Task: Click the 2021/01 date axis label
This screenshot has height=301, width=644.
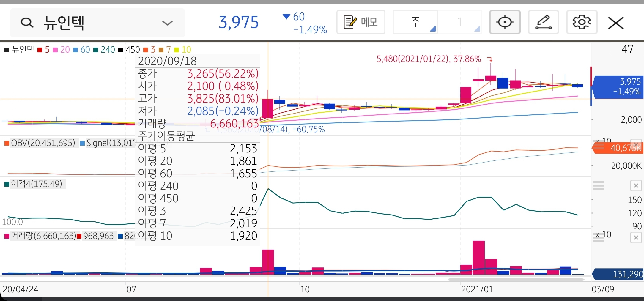Action: 477,289
